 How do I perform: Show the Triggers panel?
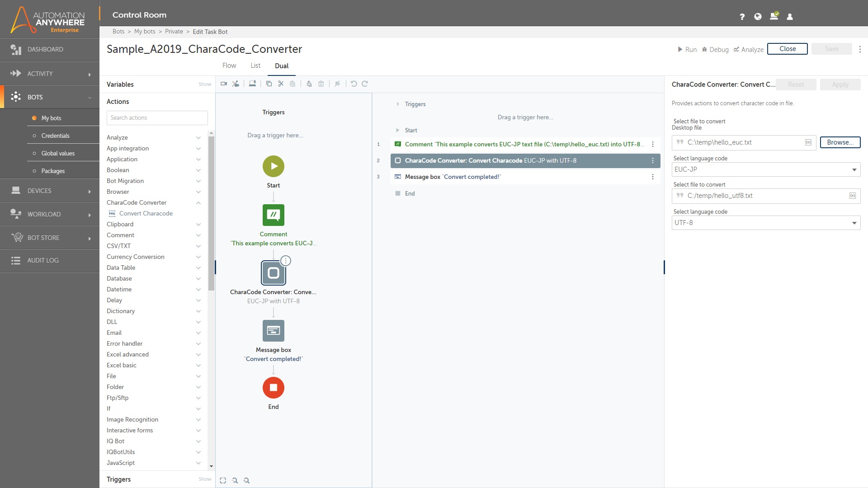coord(205,479)
